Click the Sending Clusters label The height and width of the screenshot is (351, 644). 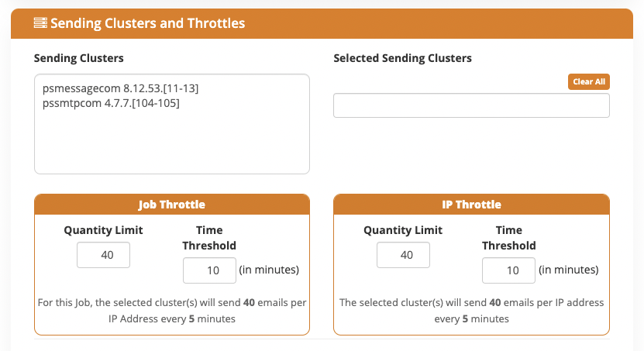tap(78, 58)
